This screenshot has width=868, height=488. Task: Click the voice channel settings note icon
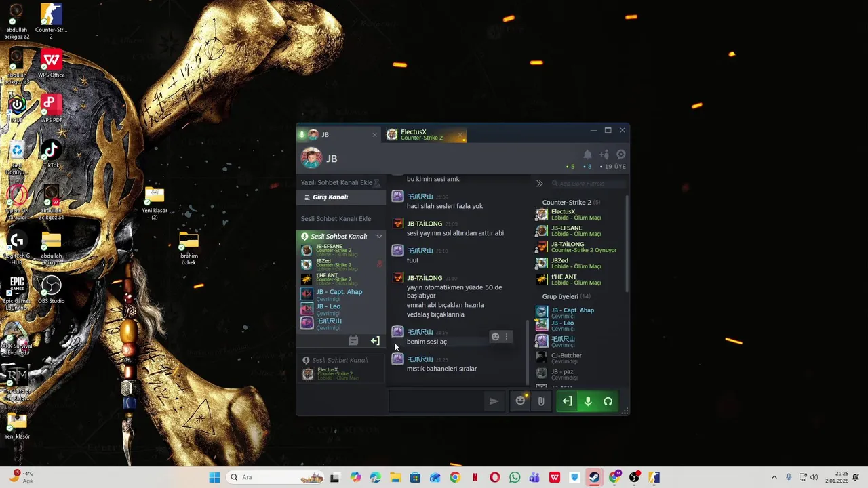353,341
